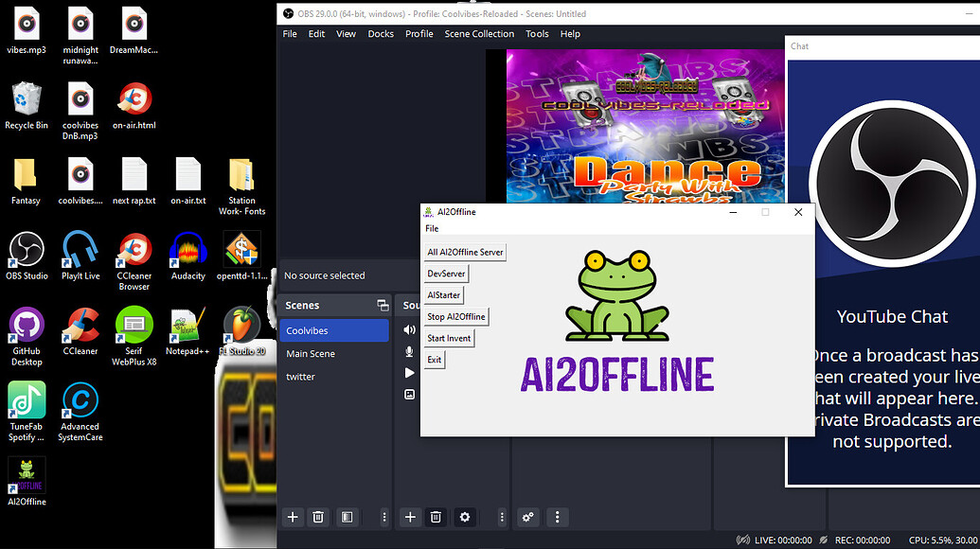The image size is (980, 549).
Task: Select the desktop audio speaker icon
Action: (409, 329)
